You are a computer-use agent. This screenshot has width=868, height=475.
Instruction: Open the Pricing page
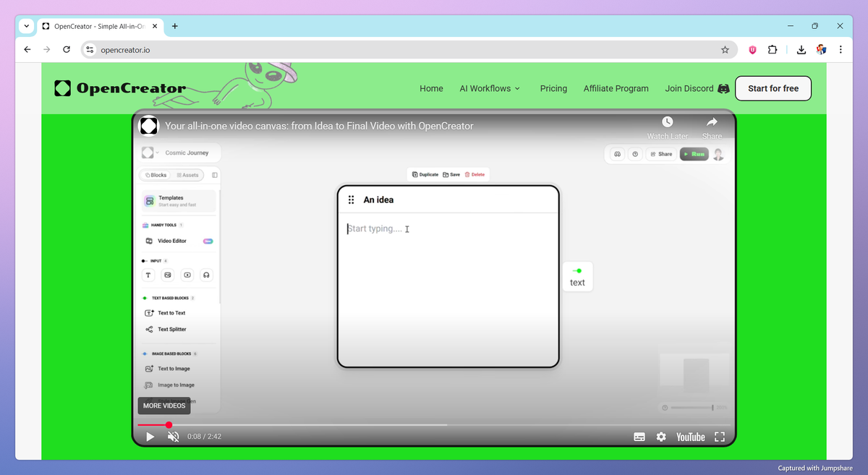[x=553, y=88]
